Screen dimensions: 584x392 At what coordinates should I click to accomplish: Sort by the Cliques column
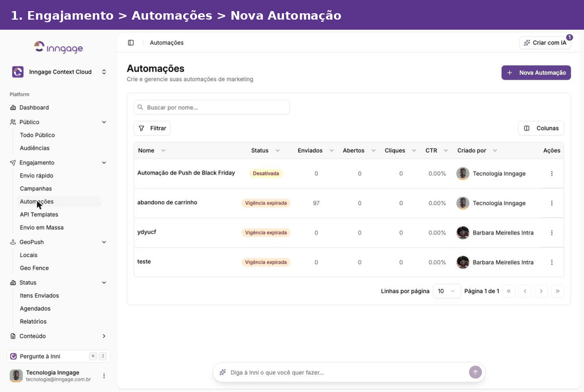pos(400,151)
